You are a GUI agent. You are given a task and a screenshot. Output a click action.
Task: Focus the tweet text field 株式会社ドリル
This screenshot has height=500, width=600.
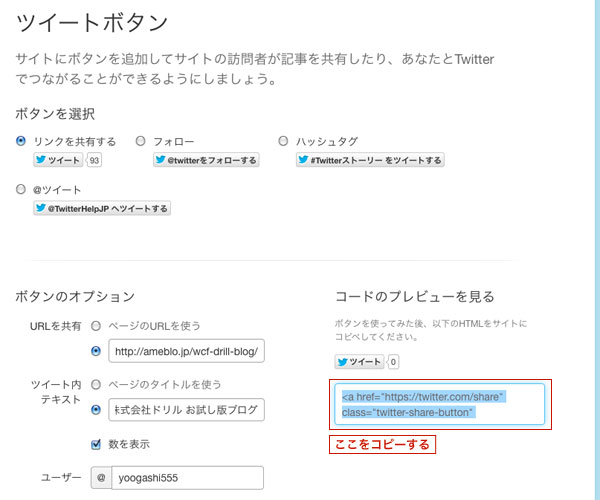coord(186,410)
